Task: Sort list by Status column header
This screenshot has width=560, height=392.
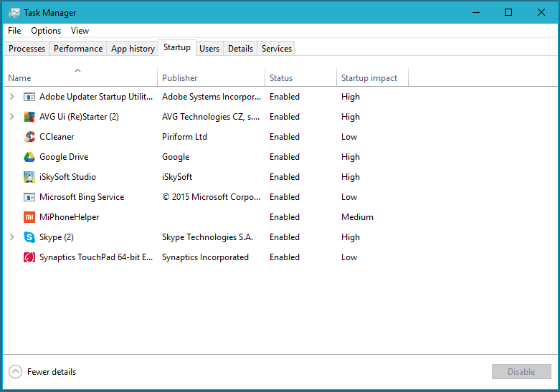Action: click(x=281, y=78)
